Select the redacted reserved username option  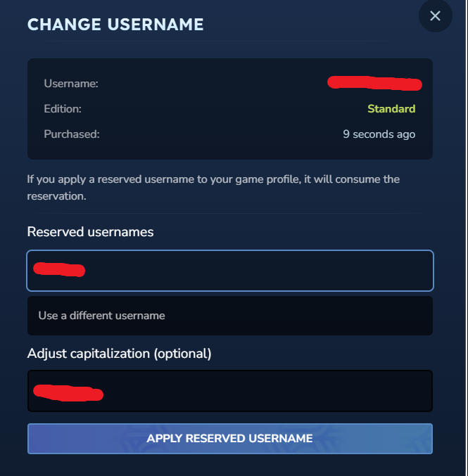[x=229, y=271]
